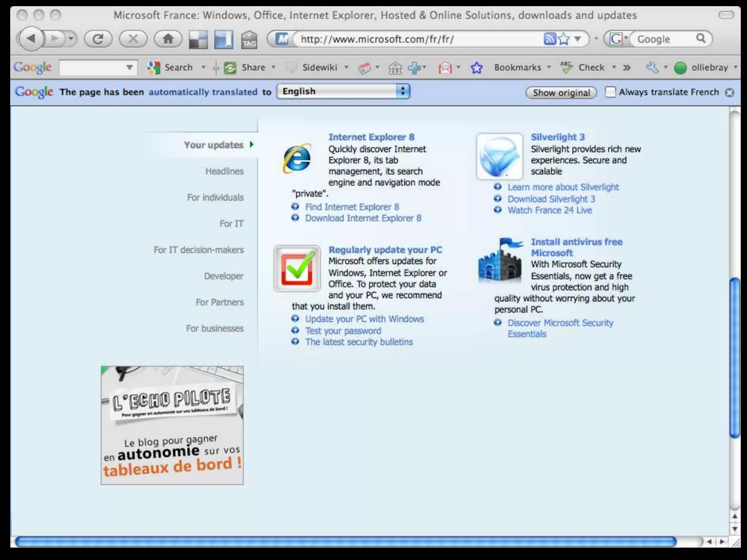Screen dimensions: 747x560
Task: Open the English translation language dropdown
Action: coord(343,91)
